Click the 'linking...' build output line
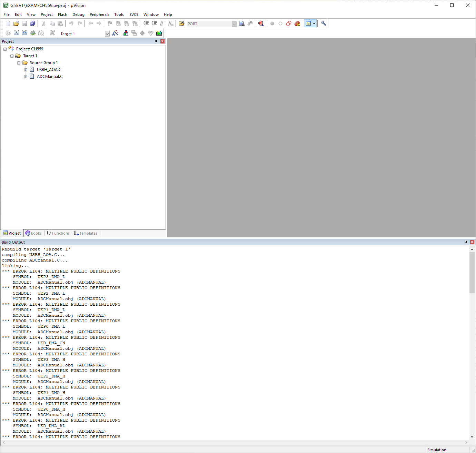476x453 pixels. coord(16,266)
